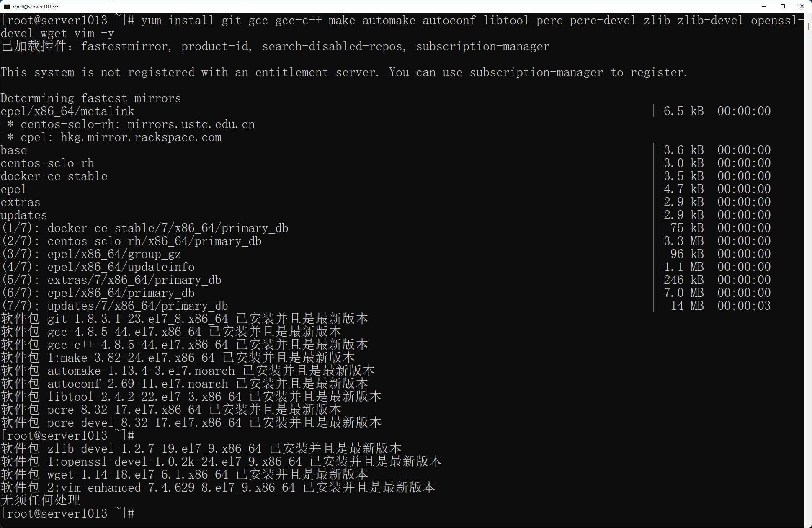Click the 'extras' repository line
The height and width of the screenshot is (528, 812).
21,202
